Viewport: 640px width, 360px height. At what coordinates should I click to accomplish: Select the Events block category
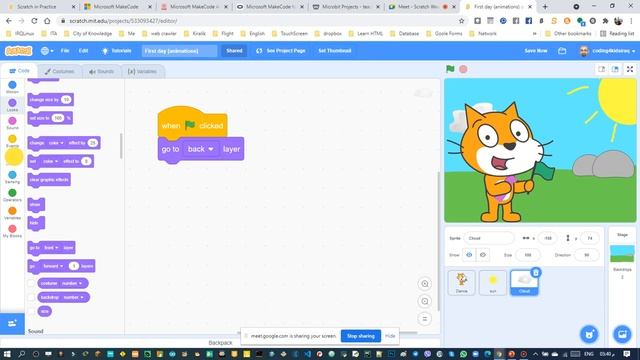12,141
